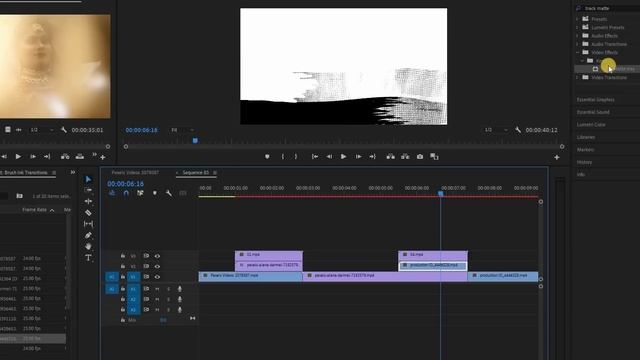Image resolution: width=640 pixels, height=360 pixels.
Task: Toggle Linked Selection in timeline
Action: pos(140,193)
